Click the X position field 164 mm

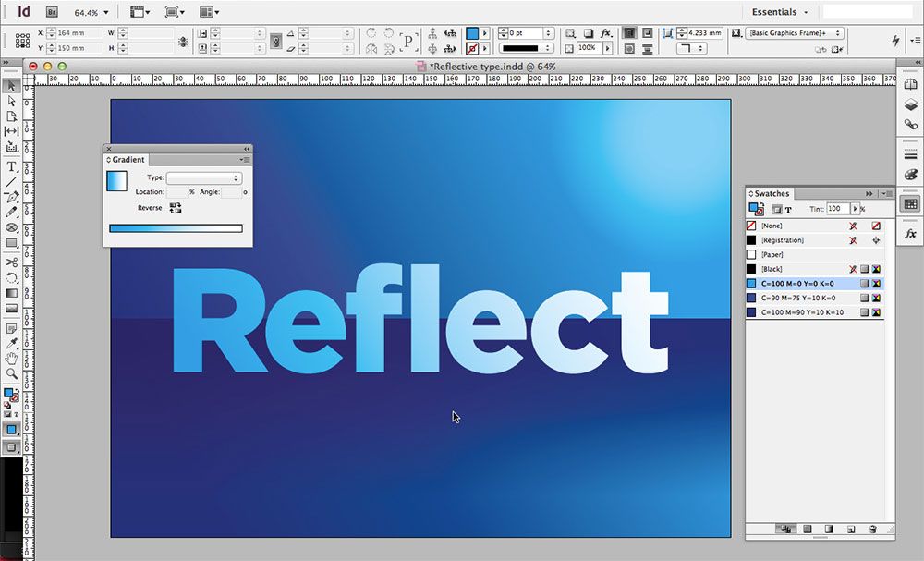(79, 33)
